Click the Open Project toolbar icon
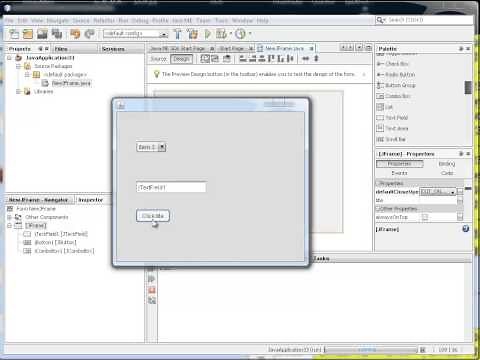Viewport: 480px width, 360px height. (42, 34)
